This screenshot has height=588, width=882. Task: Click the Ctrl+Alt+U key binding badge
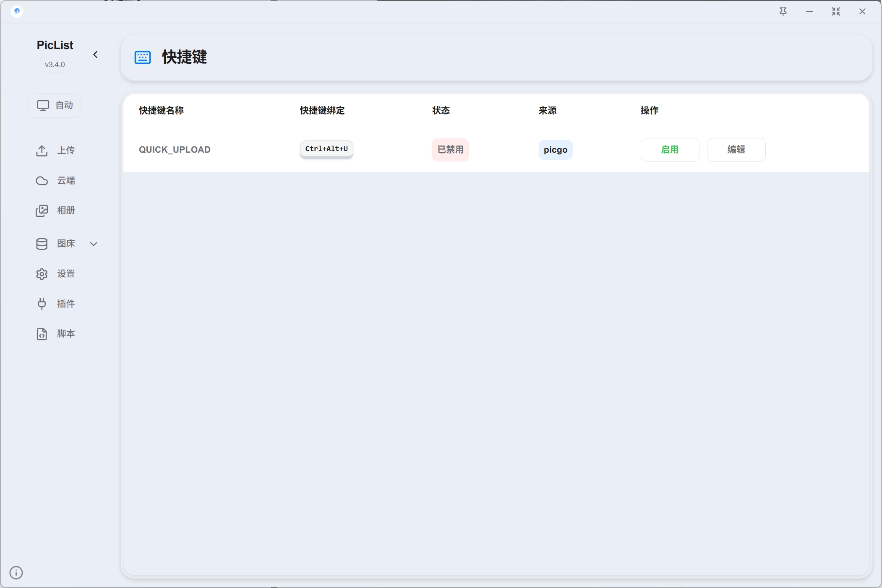point(326,149)
